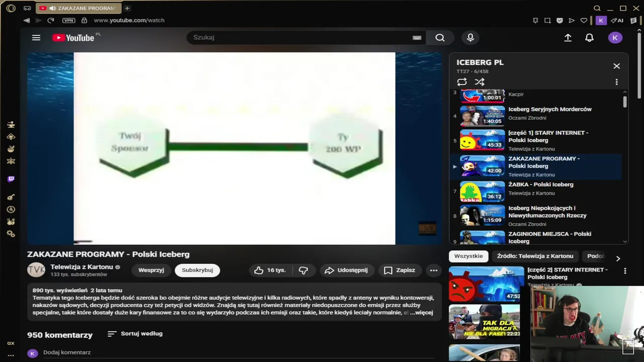
Task: Play [część 1] STARY INTERNET playlist item
Action: tap(537, 140)
